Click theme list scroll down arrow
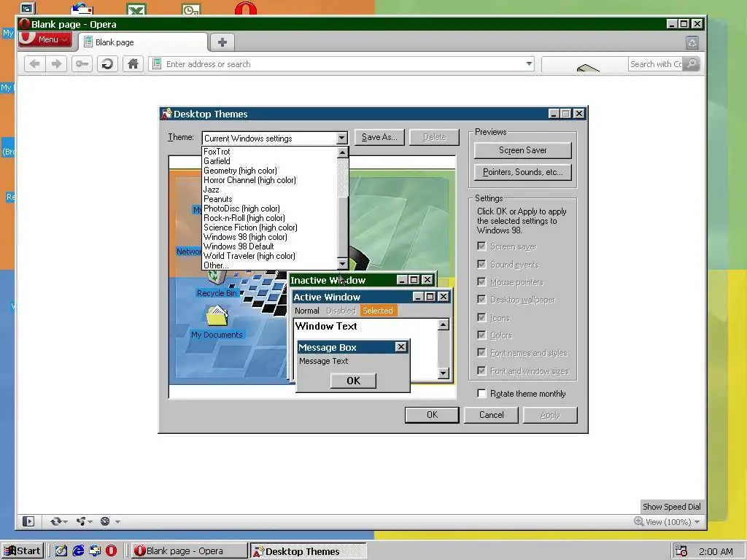 343,264
